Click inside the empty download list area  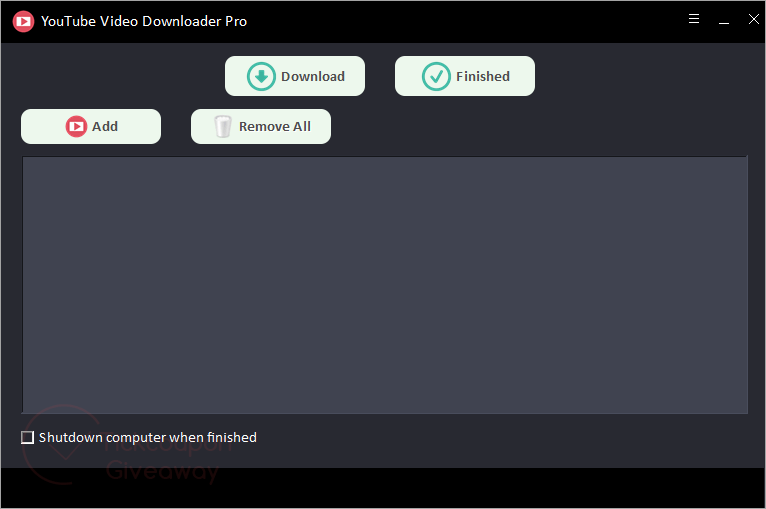384,285
